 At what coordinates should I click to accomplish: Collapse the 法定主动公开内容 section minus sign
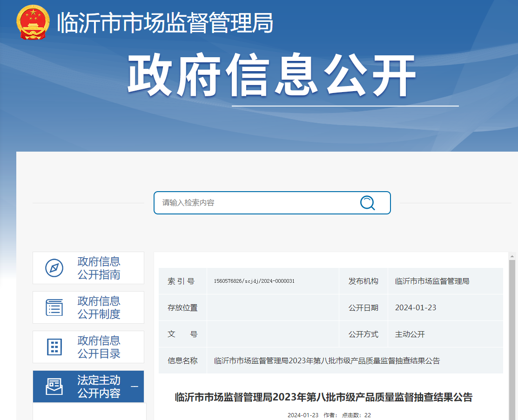click(x=135, y=387)
